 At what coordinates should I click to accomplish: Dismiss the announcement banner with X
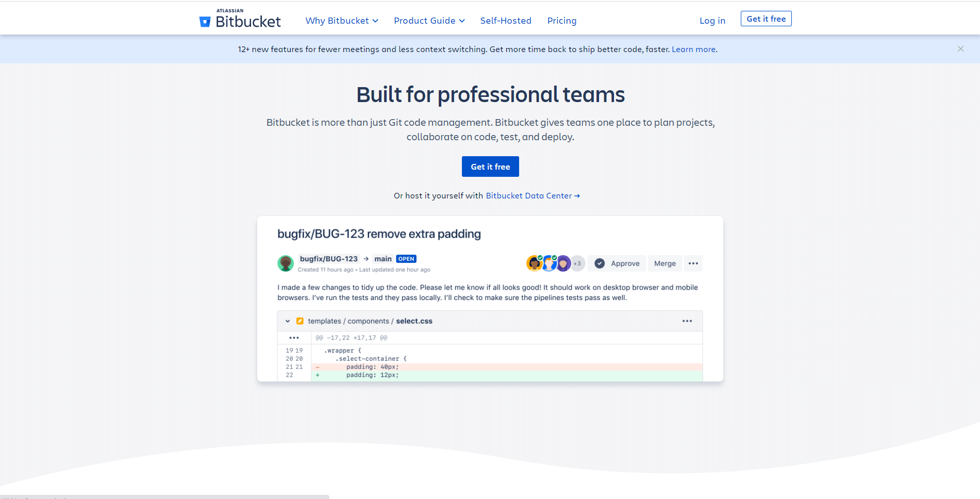pyautogui.click(x=960, y=49)
